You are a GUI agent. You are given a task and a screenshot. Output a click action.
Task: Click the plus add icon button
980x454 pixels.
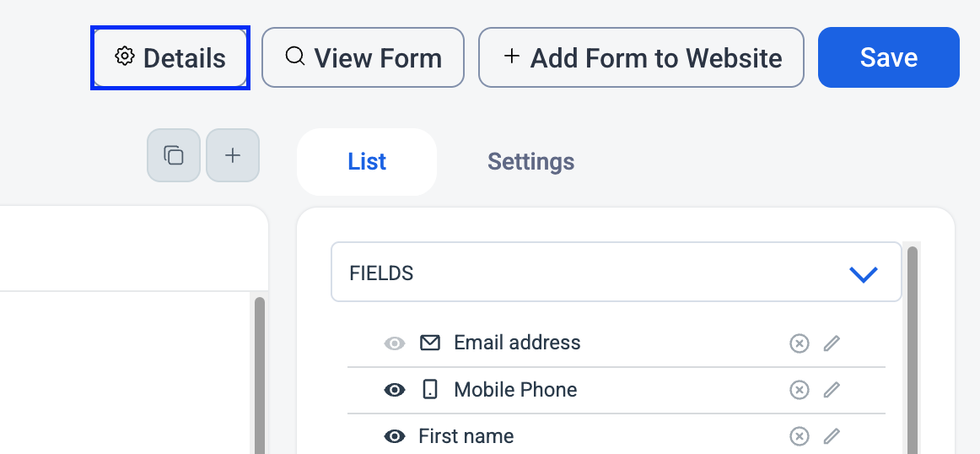233,155
